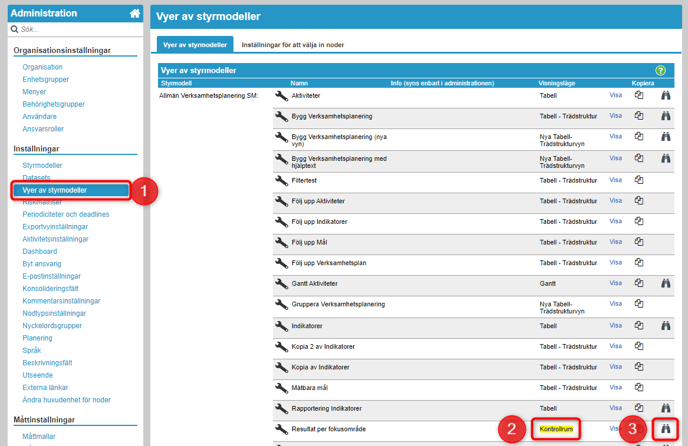Edit Kopia av Indikatorer via wrench icon
The width and height of the screenshot is (688, 446).
(282, 367)
